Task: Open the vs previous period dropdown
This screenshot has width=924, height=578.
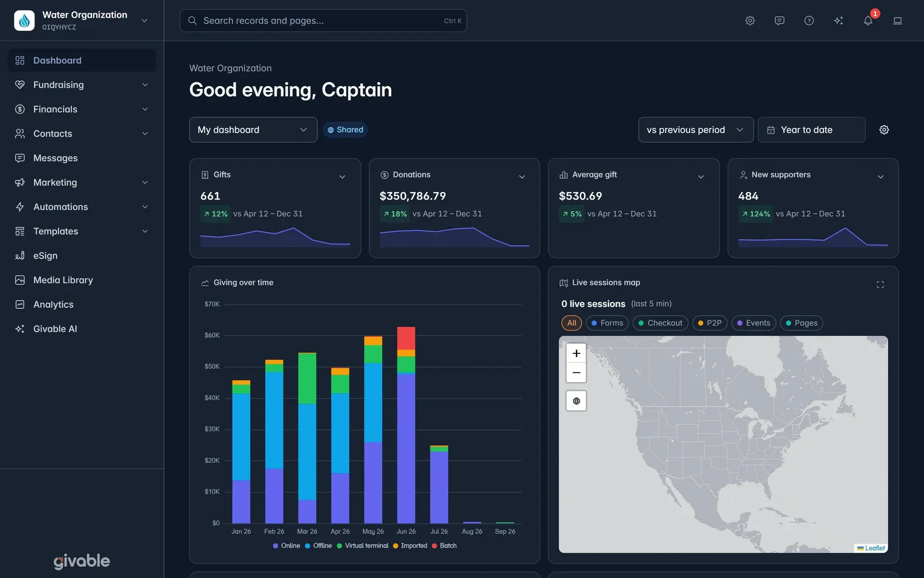Action: point(696,130)
